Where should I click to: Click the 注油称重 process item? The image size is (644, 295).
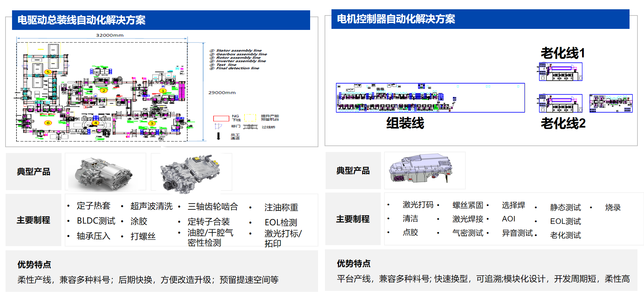pos(281,207)
